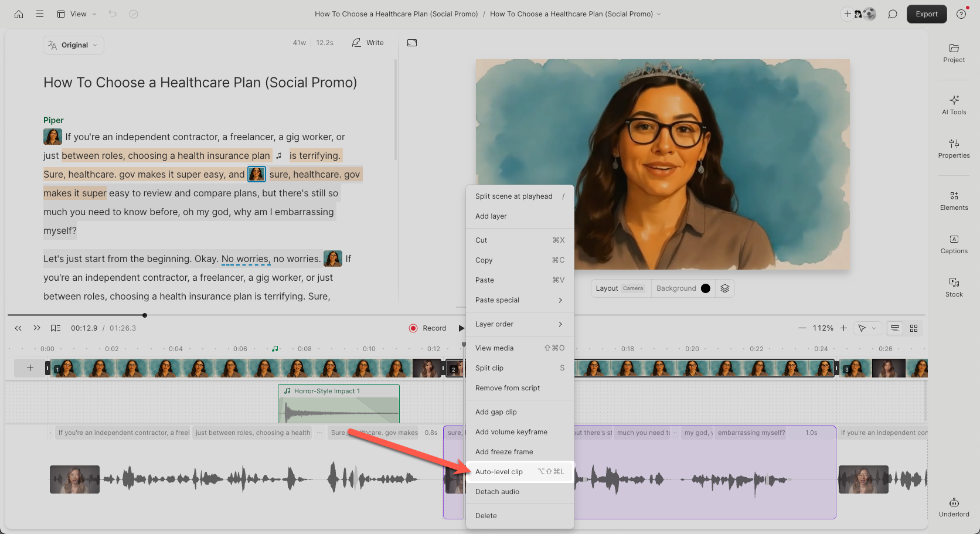
Task: Click the Export button
Action: point(926,14)
